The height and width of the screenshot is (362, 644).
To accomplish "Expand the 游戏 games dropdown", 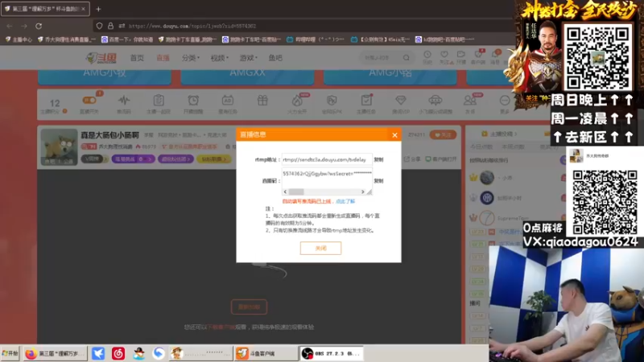I will pyautogui.click(x=248, y=58).
